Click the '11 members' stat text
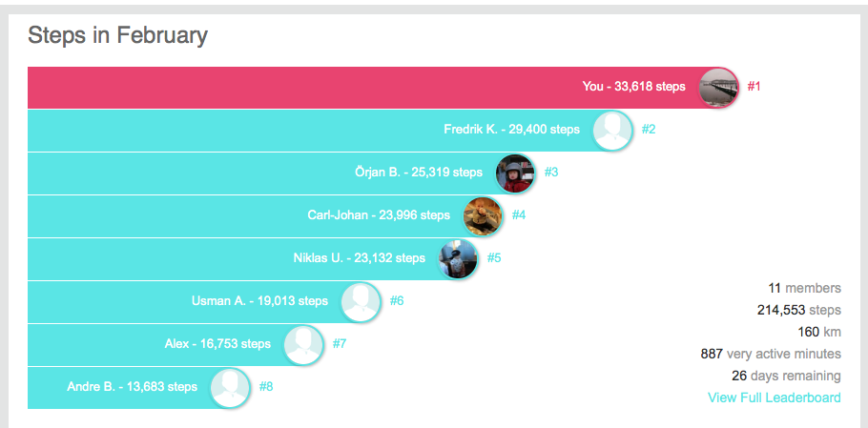The image size is (868, 428). click(804, 288)
